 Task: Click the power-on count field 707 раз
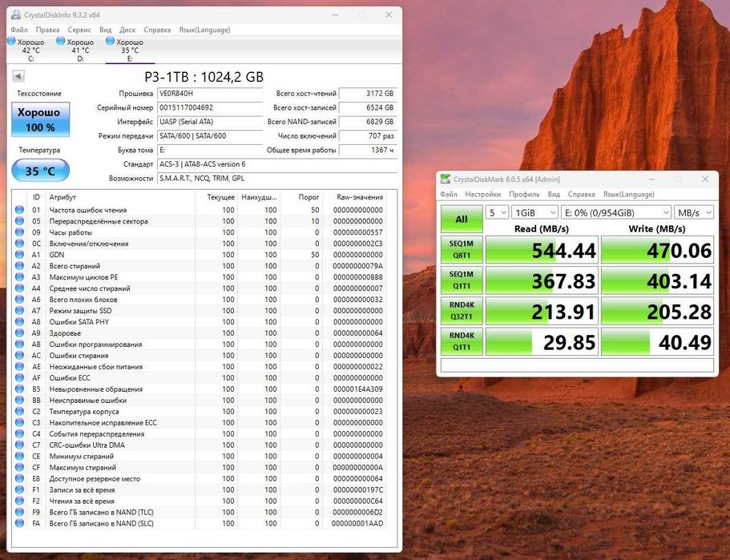[368, 136]
